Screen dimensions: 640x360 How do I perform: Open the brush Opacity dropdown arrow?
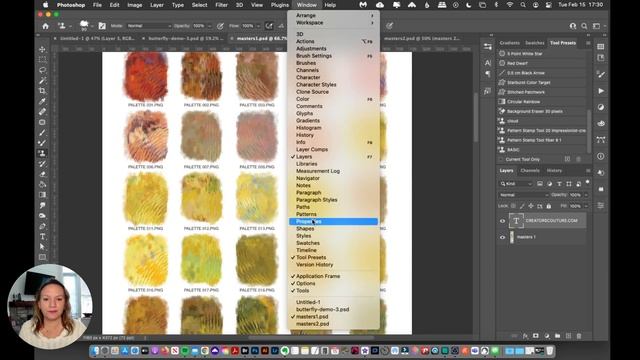(x=210, y=26)
